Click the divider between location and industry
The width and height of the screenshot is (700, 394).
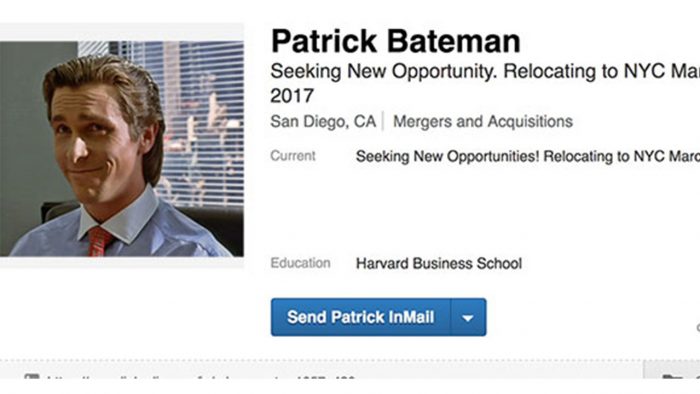[383, 121]
